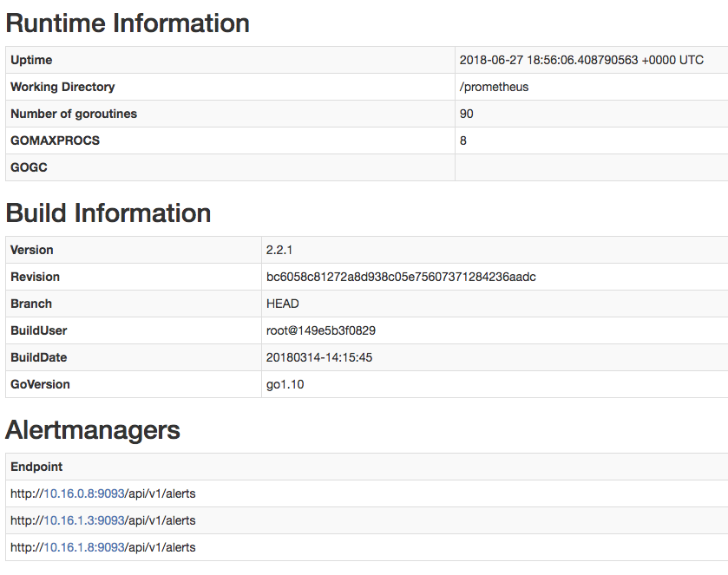728x575 pixels.
Task: Select the Revision hash bc6058c8...
Action: click(x=401, y=277)
